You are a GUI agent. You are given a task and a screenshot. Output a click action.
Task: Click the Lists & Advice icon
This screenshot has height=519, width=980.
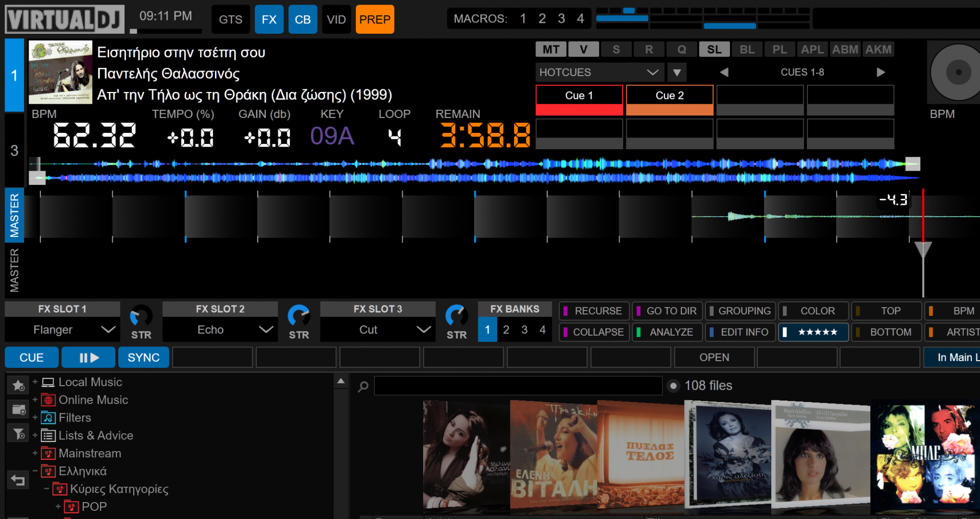[48, 436]
